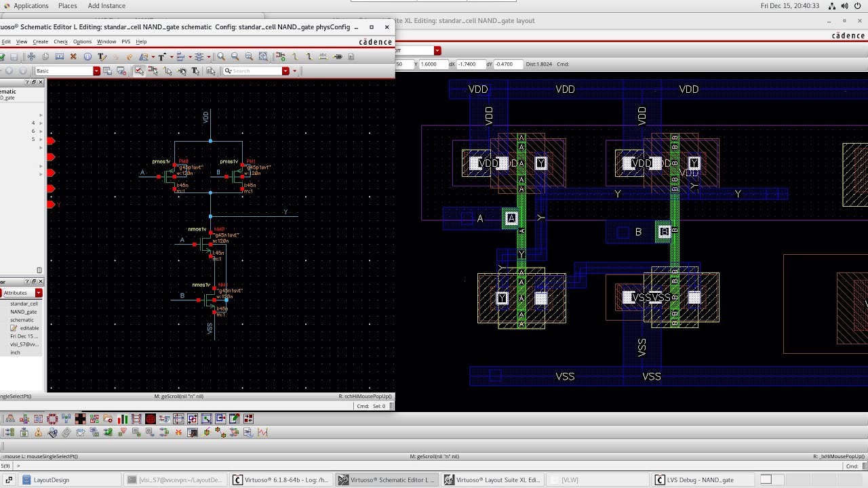Click the Copy tool in schematic toolbar
Image resolution: width=868 pixels, height=488 pixels.
pos(45,56)
